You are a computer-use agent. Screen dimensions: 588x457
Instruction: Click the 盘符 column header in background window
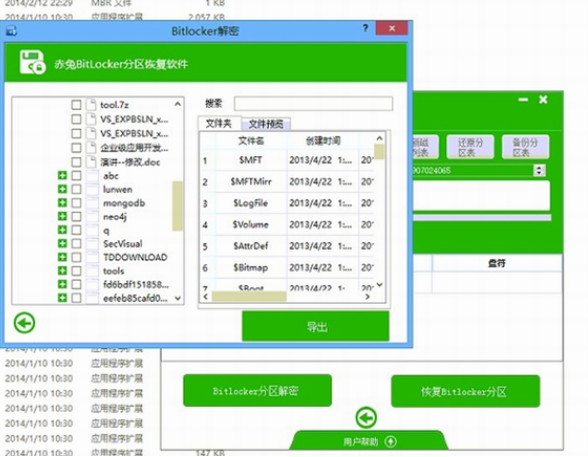coord(497,263)
